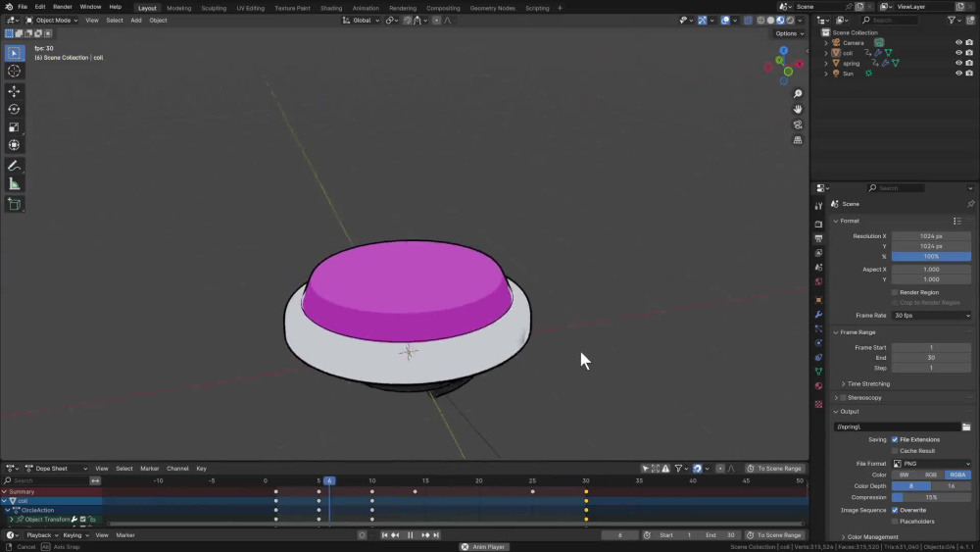Switch to the Shading workspace tab

[x=331, y=8]
